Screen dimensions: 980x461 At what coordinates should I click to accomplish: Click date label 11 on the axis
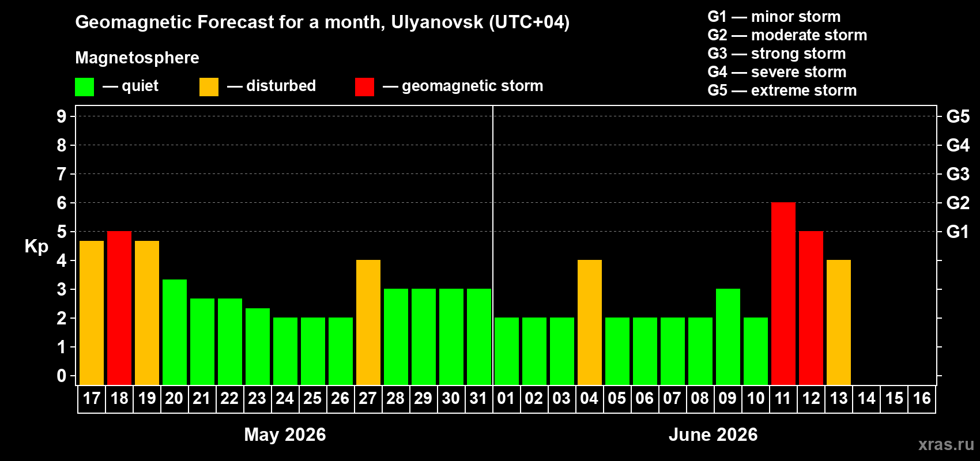[x=783, y=398]
